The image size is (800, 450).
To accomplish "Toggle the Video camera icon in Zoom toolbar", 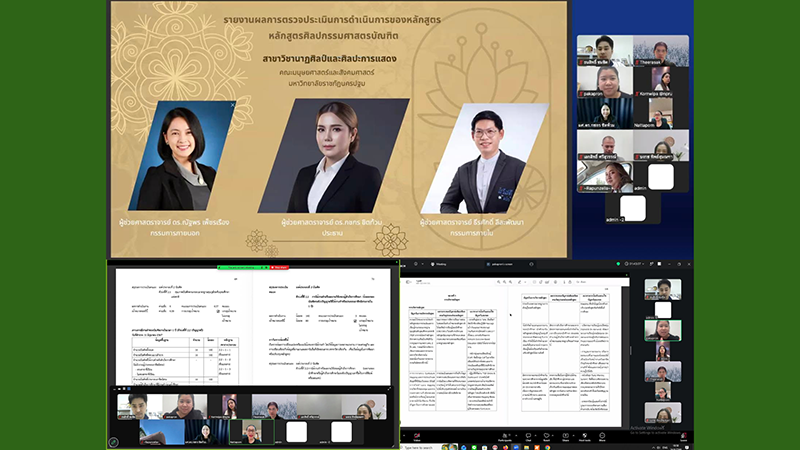I will tap(417, 436).
